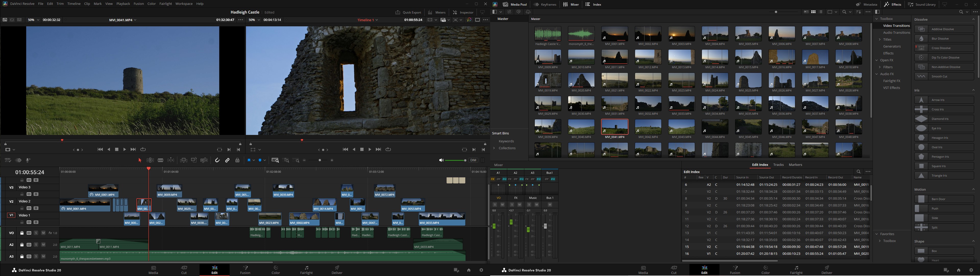
Task: Open the Meters panel
Action: 437,12
